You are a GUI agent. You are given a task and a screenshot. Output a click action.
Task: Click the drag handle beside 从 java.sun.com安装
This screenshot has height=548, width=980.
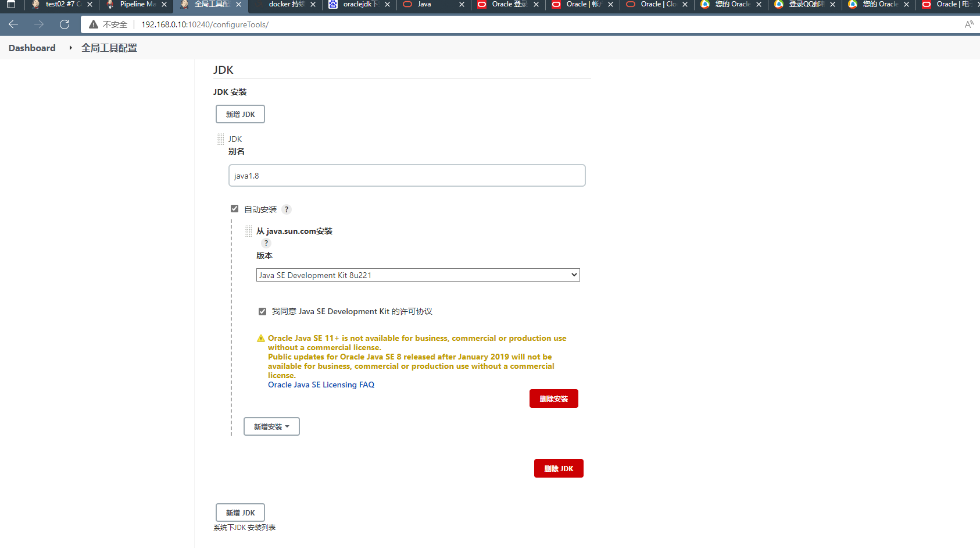point(249,231)
